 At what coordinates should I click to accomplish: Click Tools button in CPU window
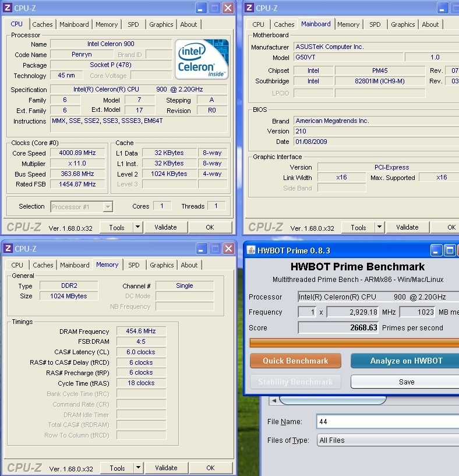(117, 227)
